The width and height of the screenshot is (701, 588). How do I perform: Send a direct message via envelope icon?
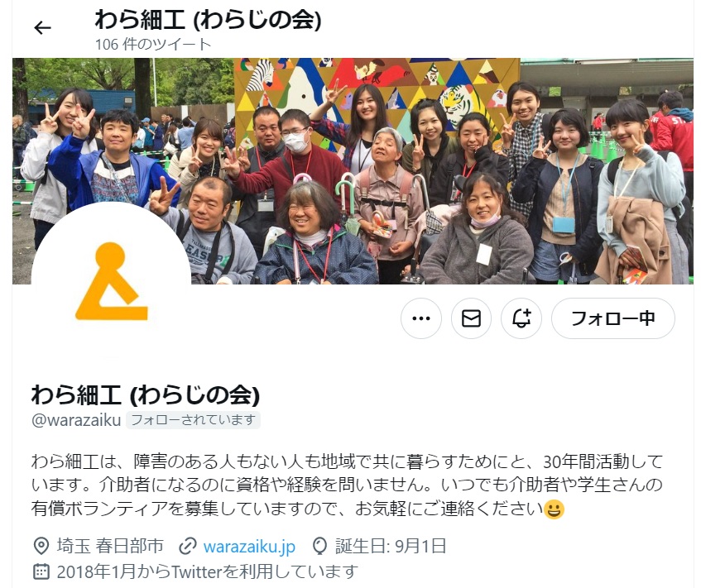click(471, 318)
